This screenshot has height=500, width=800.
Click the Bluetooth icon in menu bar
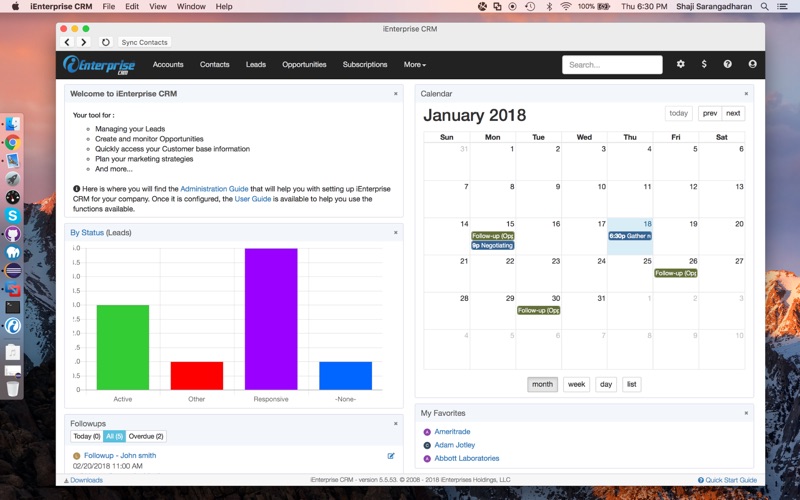click(549, 7)
